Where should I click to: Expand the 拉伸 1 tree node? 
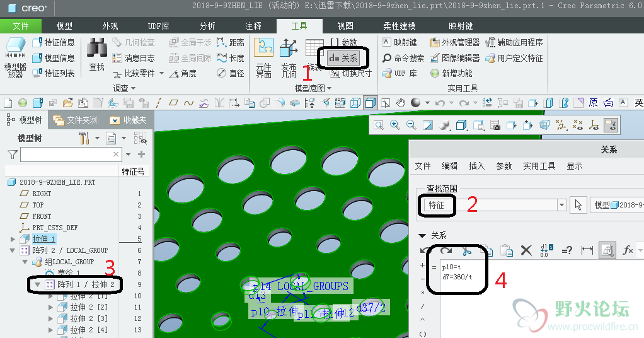13,239
